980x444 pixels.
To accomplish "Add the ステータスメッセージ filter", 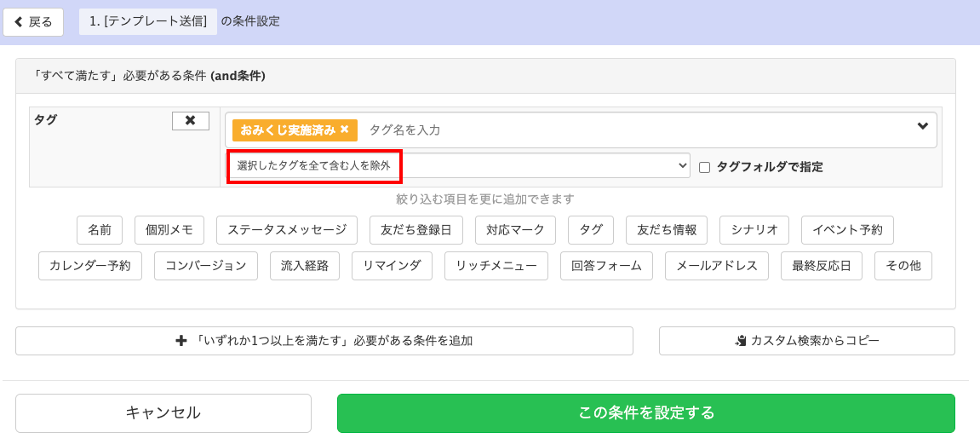I will pyautogui.click(x=287, y=230).
